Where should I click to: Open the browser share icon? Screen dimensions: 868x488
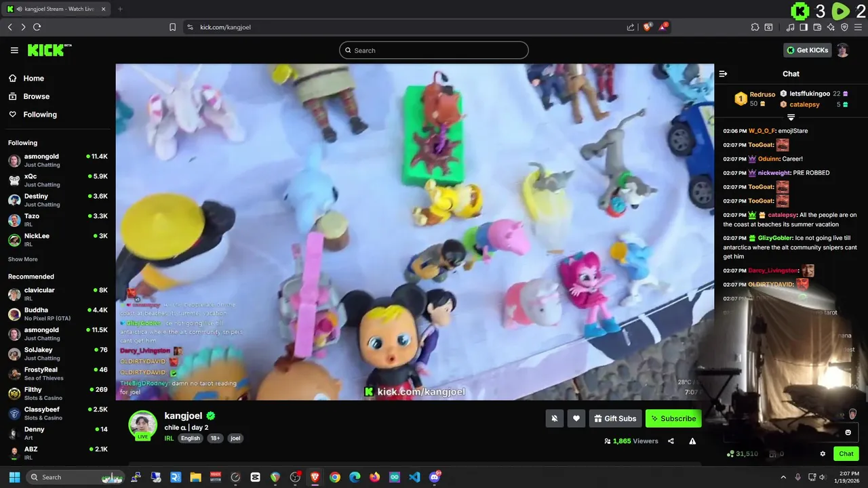click(x=631, y=27)
